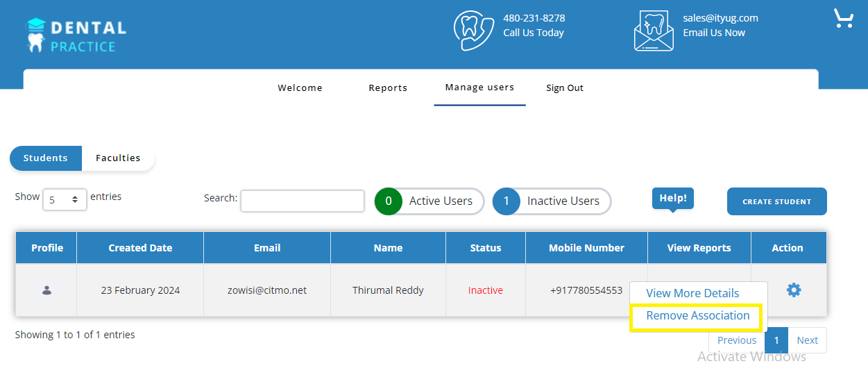Click the Dental Practice logo
The height and width of the screenshot is (366, 868).
[76, 35]
